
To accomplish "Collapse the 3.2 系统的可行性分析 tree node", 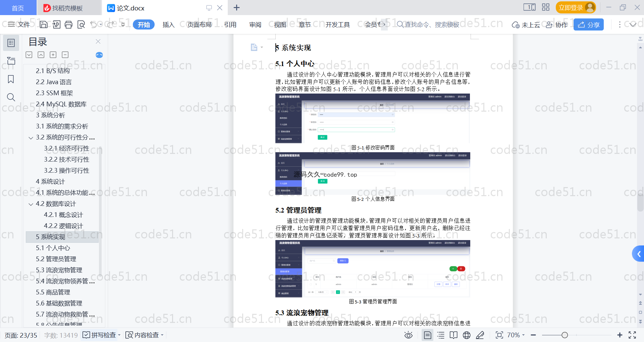I will 31,138.
